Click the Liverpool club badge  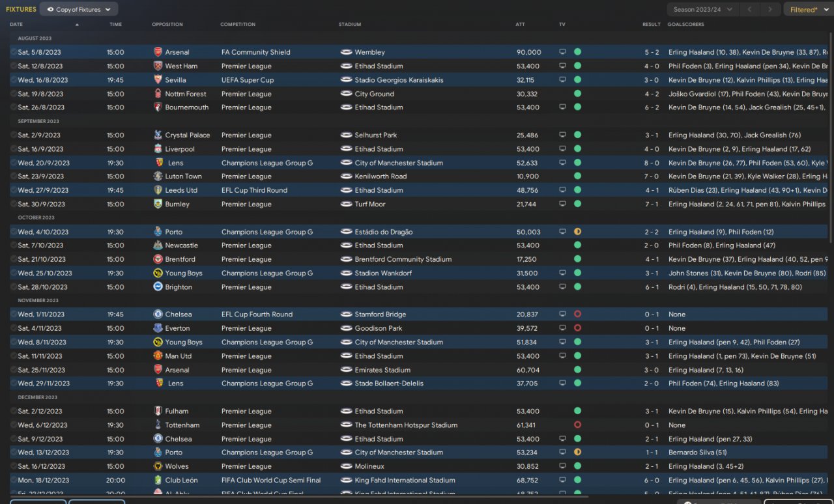click(x=158, y=149)
